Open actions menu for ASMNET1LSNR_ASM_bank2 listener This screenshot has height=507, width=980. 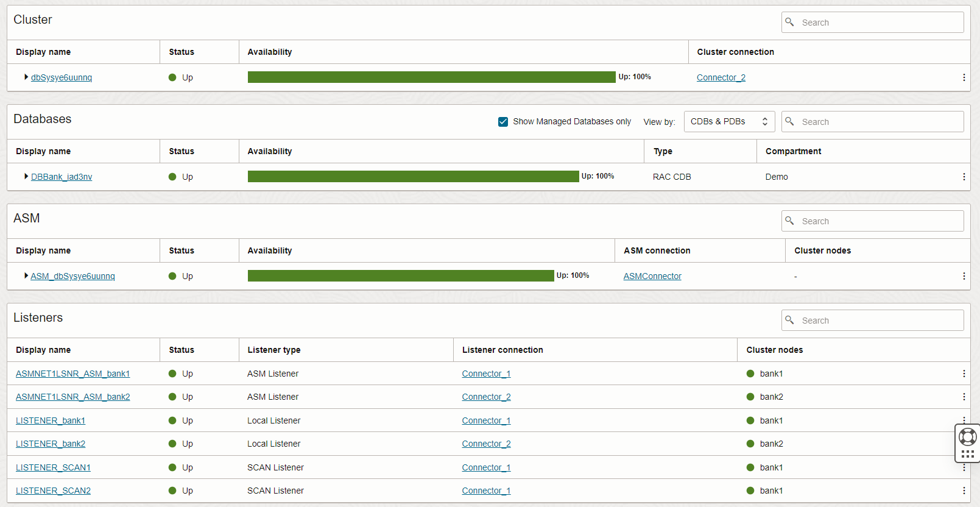tap(964, 397)
